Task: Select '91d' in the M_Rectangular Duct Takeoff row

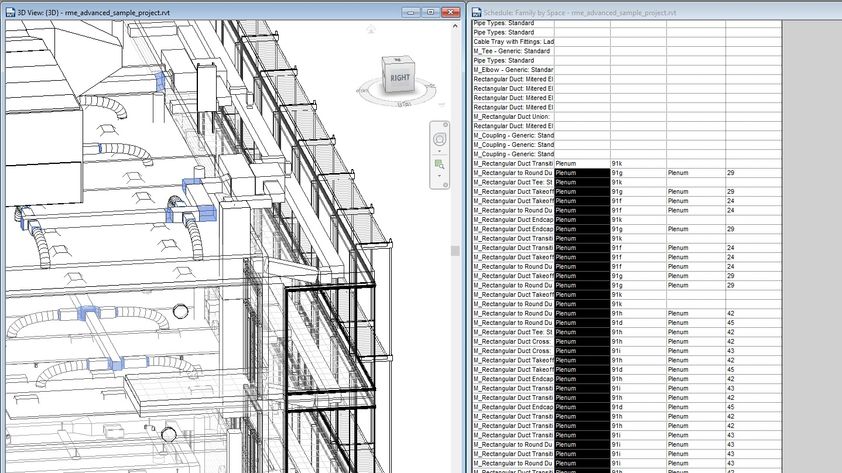Action: [x=638, y=369]
